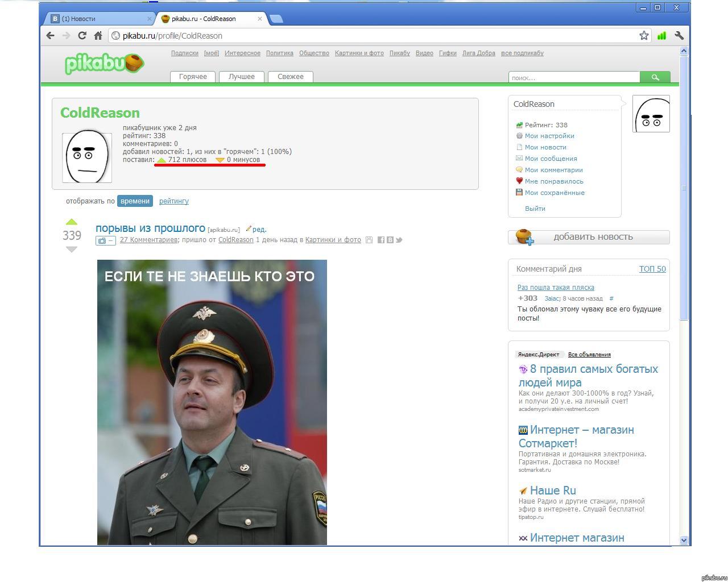Viewport: 728px width, 582px height.
Task: Click the browser reload button
Action: (x=82, y=36)
